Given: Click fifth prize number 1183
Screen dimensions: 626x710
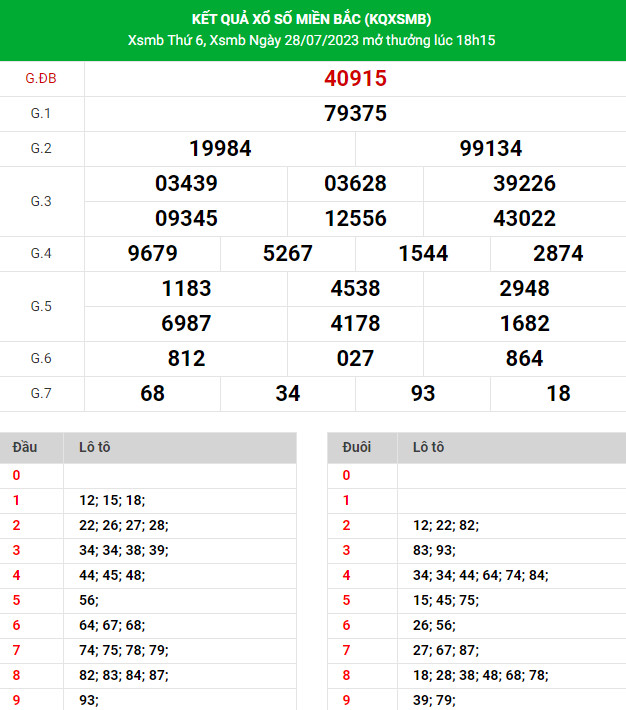Looking at the screenshot, I should 186,288.
